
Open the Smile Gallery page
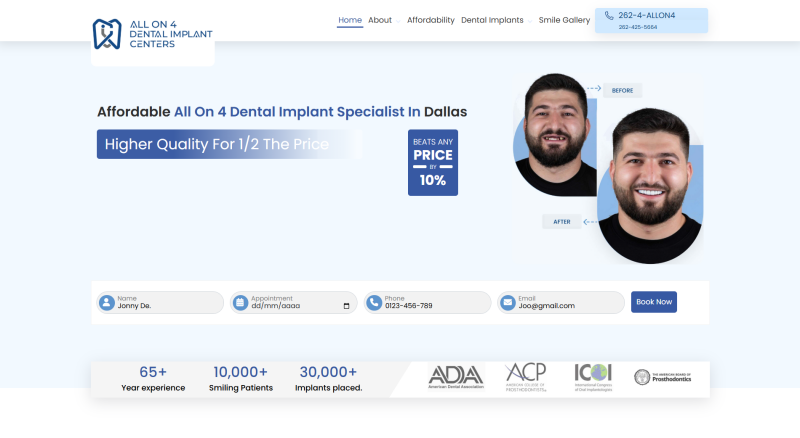tap(564, 20)
